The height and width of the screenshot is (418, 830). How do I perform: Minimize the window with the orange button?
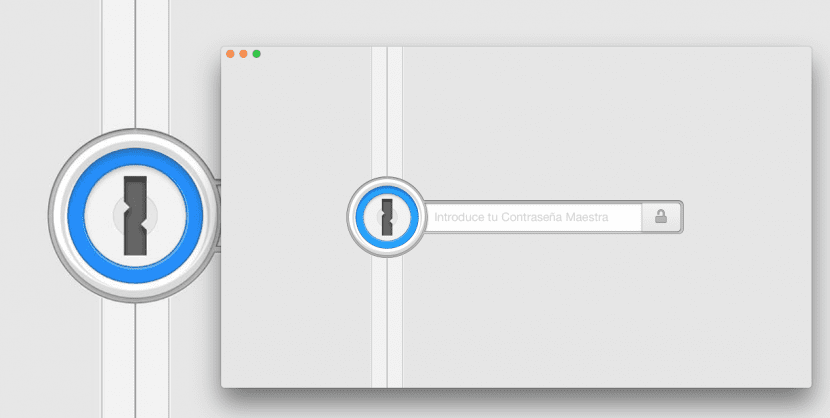(x=243, y=54)
